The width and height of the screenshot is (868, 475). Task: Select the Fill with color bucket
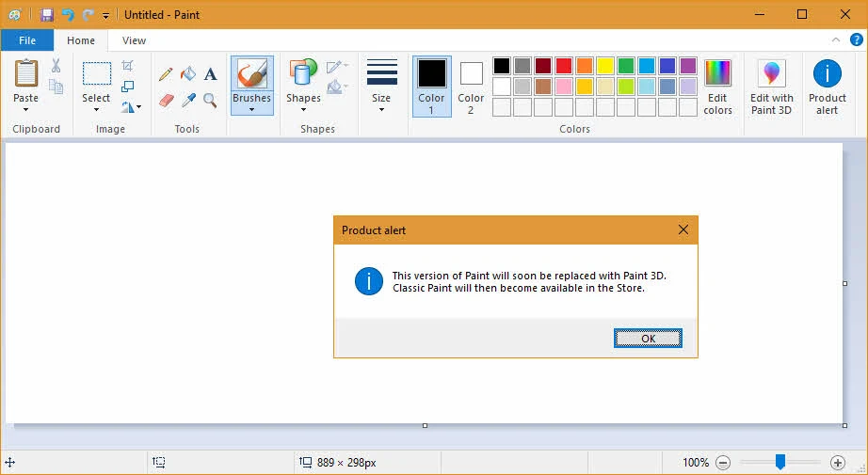pyautogui.click(x=188, y=73)
